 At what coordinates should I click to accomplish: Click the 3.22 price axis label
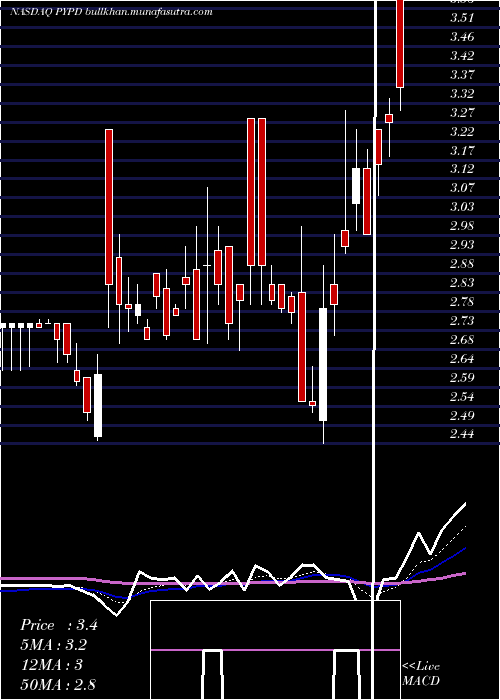pyautogui.click(x=461, y=132)
